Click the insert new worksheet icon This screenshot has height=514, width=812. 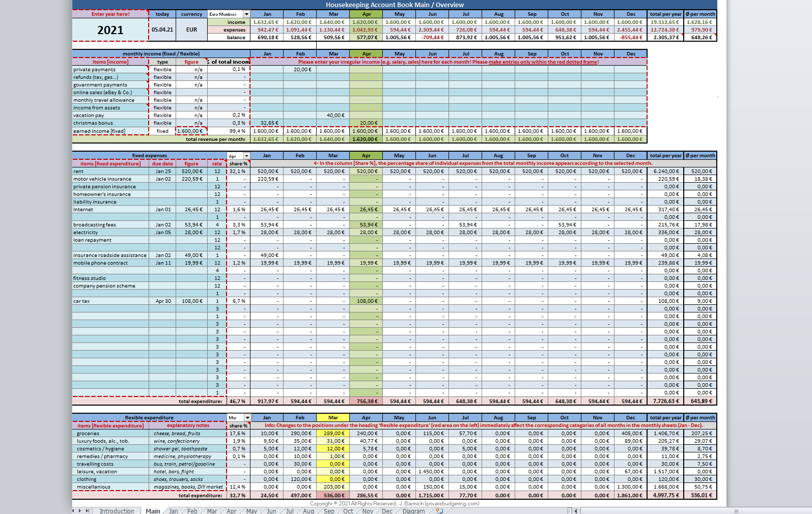click(439, 511)
